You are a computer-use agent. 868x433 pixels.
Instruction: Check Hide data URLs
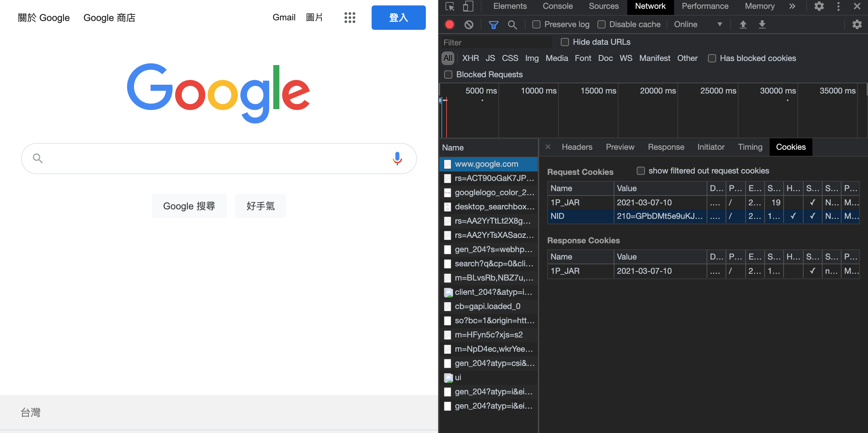click(565, 42)
